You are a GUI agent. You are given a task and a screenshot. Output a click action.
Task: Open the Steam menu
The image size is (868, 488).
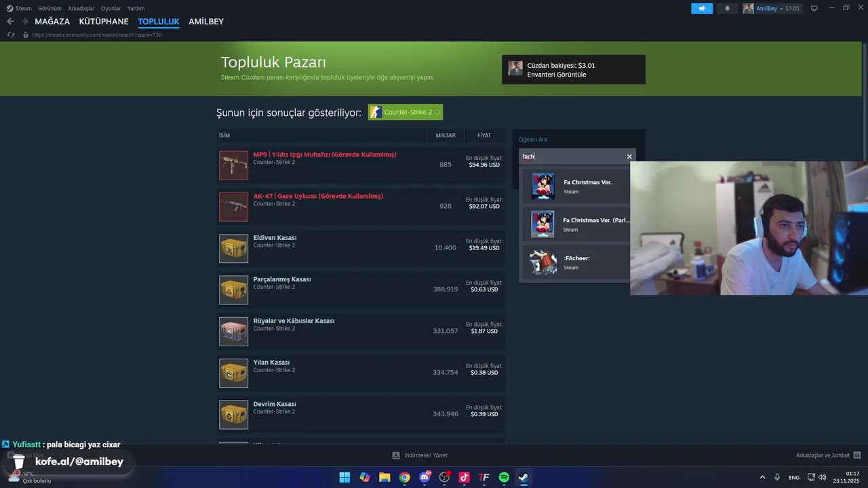point(20,8)
